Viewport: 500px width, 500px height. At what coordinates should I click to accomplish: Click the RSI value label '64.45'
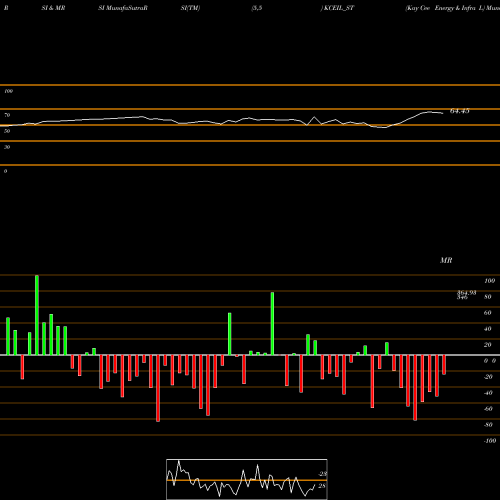pyautogui.click(x=460, y=111)
